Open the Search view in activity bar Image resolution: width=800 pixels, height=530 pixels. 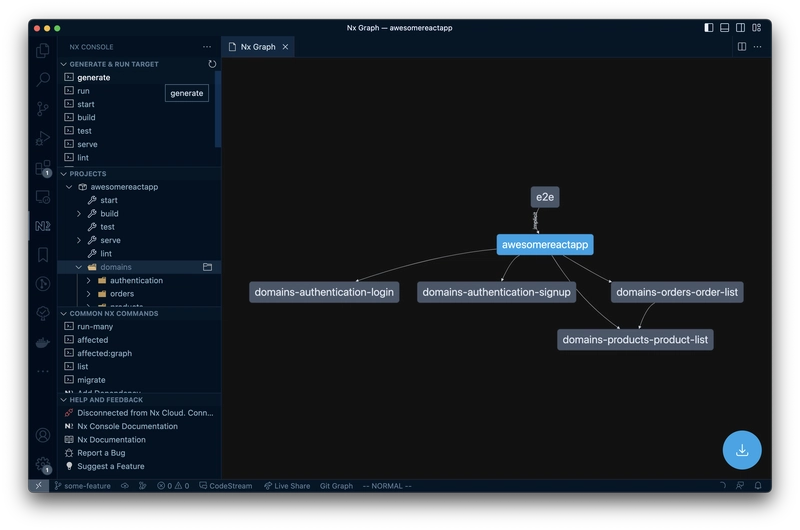tap(43, 79)
